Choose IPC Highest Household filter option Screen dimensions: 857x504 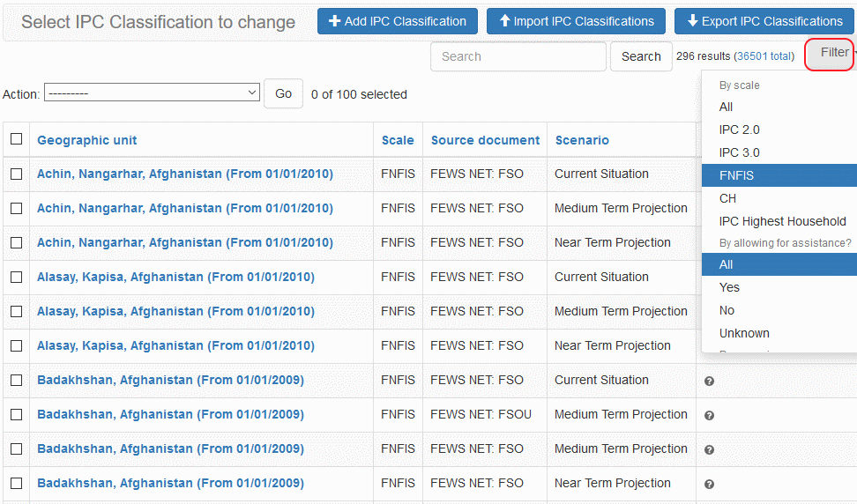(x=781, y=221)
